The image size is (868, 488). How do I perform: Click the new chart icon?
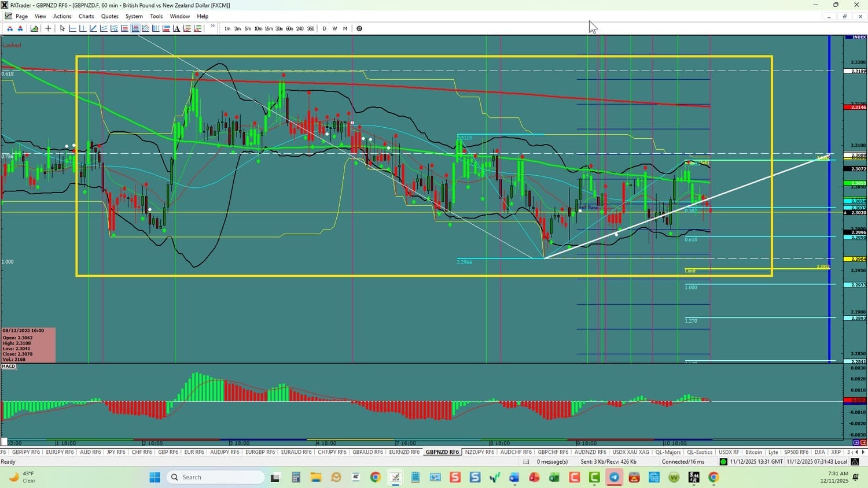click(x=35, y=28)
